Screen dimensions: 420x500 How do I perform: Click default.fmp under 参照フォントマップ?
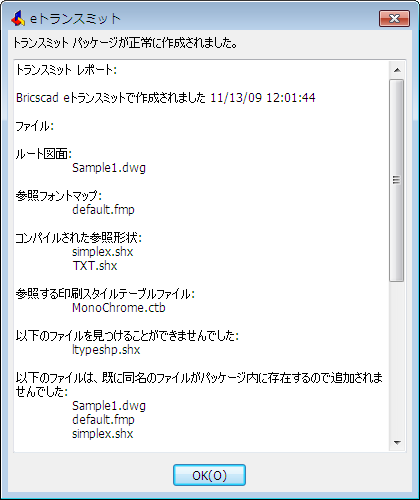coord(103,210)
